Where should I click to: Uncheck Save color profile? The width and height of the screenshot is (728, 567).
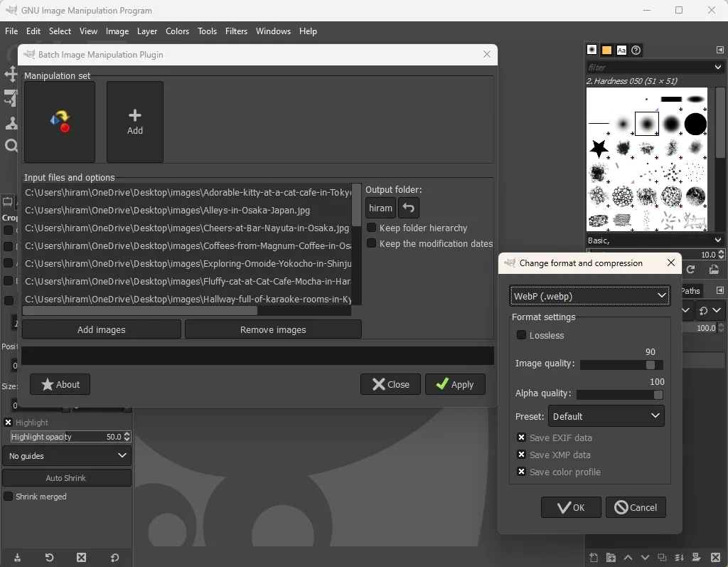click(x=521, y=471)
